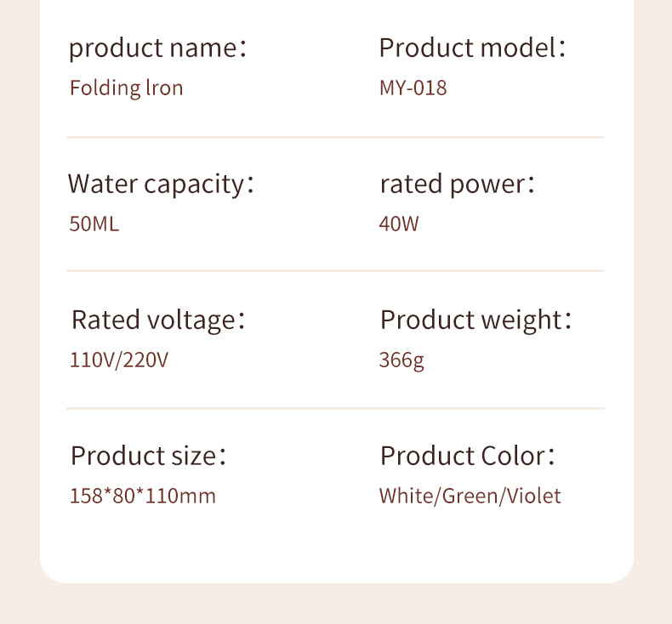This screenshot has height=624, width=672.
Task: Click the divider line below 110V/220V
Action: [335, 408]
